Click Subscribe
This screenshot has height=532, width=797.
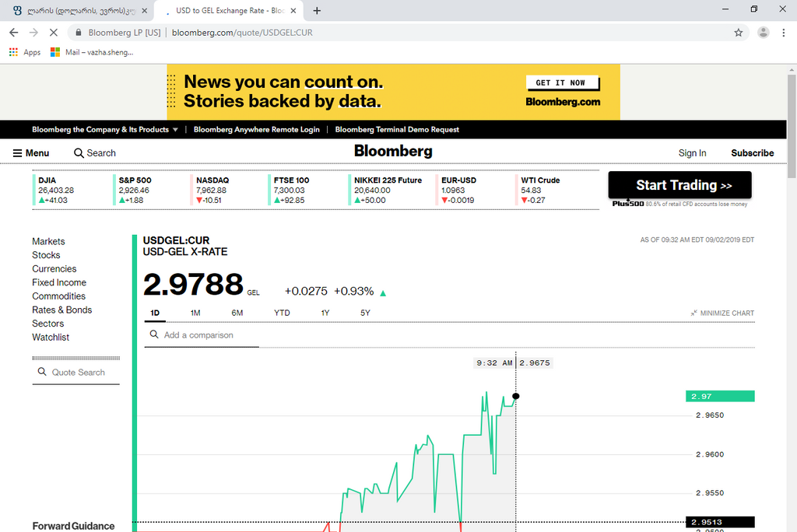(753, 153)
